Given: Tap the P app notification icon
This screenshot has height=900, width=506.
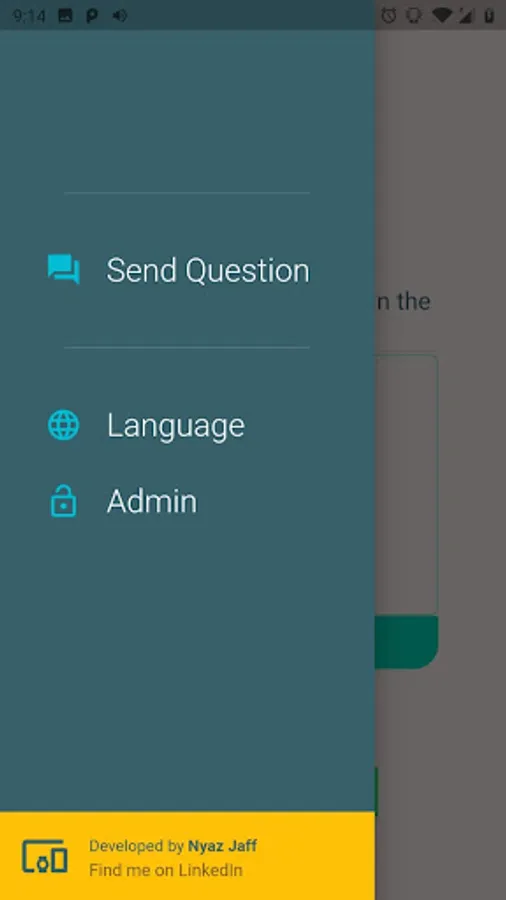Looking at the screenshot, I should pyautogui.click(x=92, y=15).
